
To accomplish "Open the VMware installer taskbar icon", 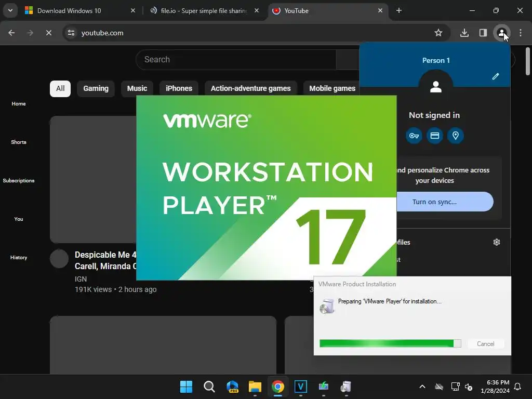I will point(346,387).
